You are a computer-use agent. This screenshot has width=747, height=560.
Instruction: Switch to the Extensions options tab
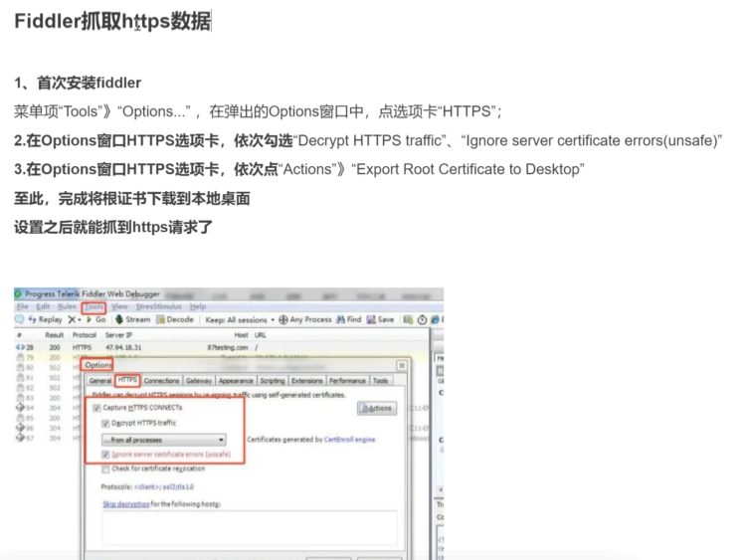[x=306, y=381]
